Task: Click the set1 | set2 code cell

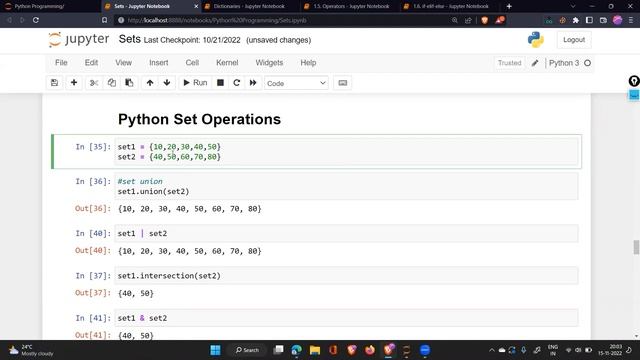Action: click(346, 233)
